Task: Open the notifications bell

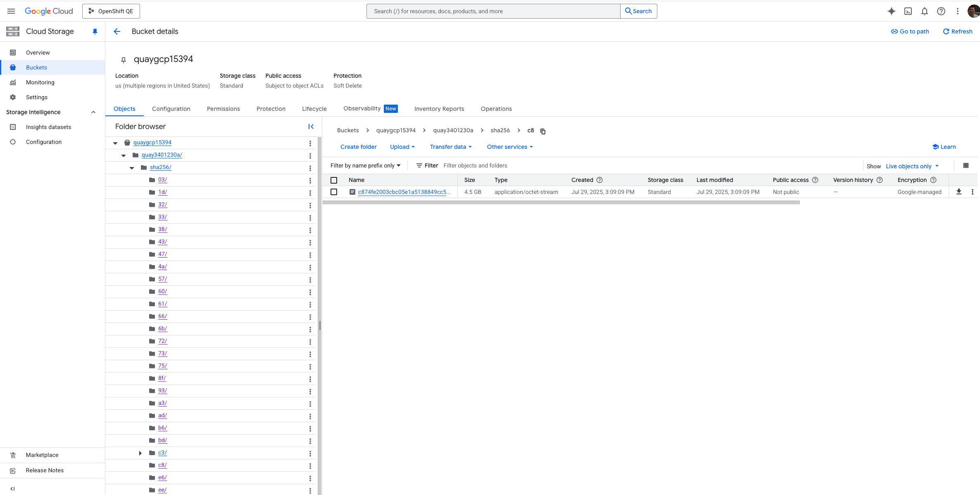Action: click(925, 11)
